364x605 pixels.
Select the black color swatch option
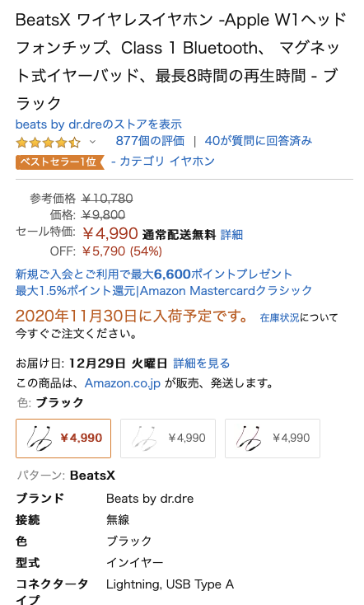[63, 439]
